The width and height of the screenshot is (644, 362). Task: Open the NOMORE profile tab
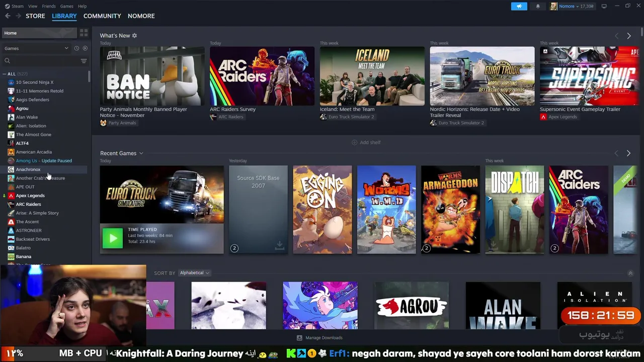point(141,16)
